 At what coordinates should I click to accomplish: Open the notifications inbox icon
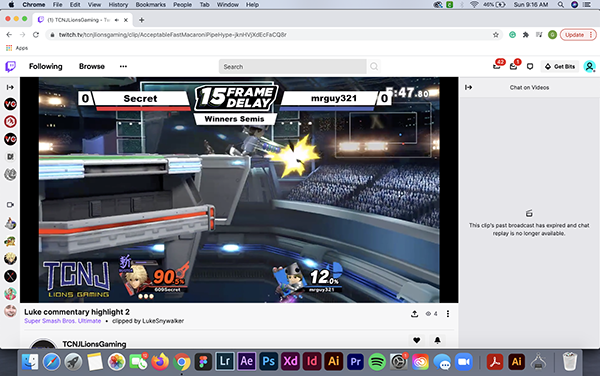[514, 66]
